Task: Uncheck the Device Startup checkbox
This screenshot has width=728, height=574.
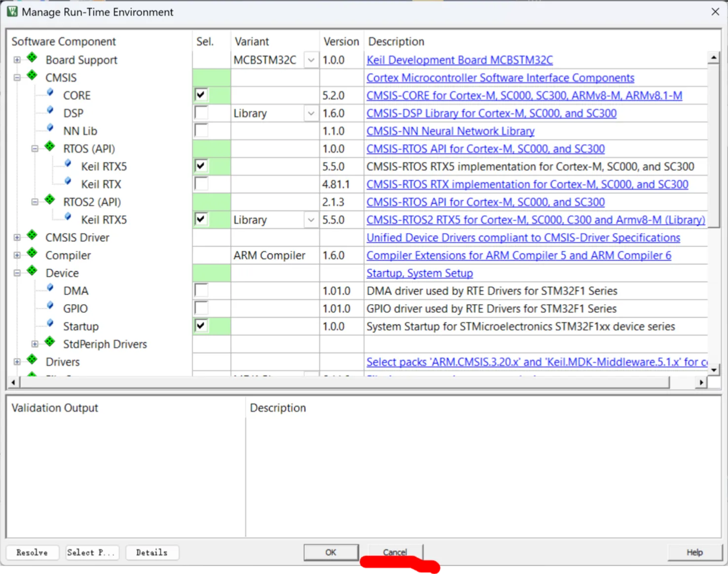Action: tap(201, 326)
